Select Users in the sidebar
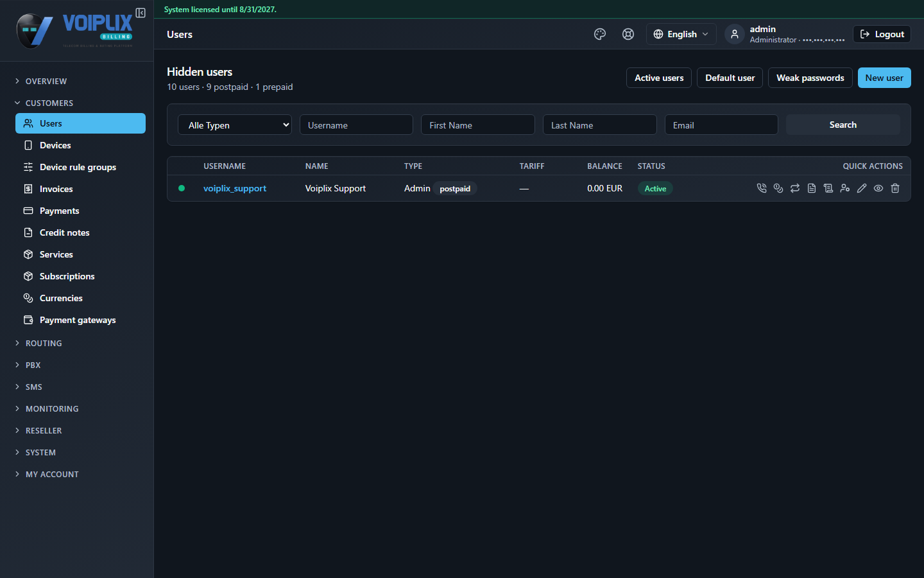Image resolution: width=924 pixels, height=578 pixels. click(x=80, y=123)
